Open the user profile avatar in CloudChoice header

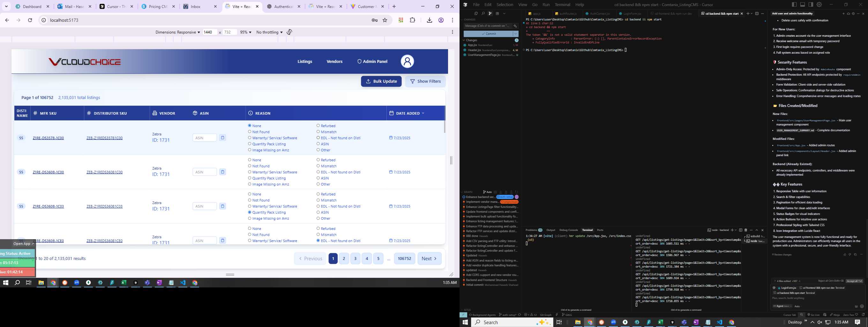click(407, 61)
